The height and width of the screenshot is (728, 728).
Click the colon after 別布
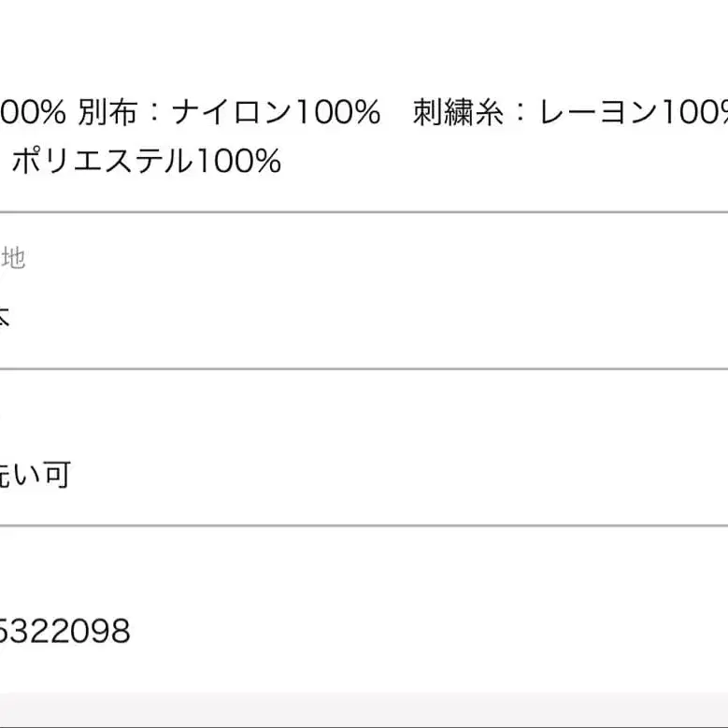pos(155,113)
